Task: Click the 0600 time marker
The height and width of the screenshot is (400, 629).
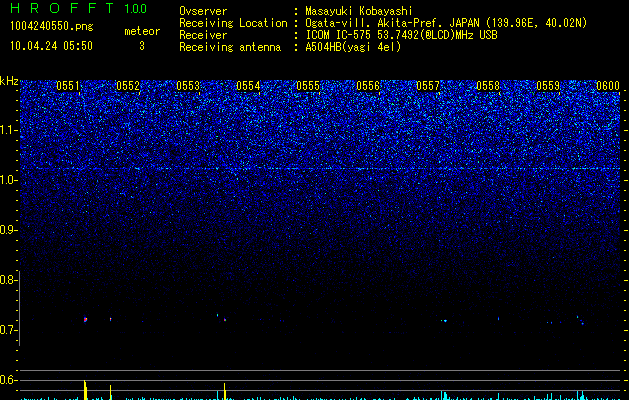Action: click(x=608, y=86)
